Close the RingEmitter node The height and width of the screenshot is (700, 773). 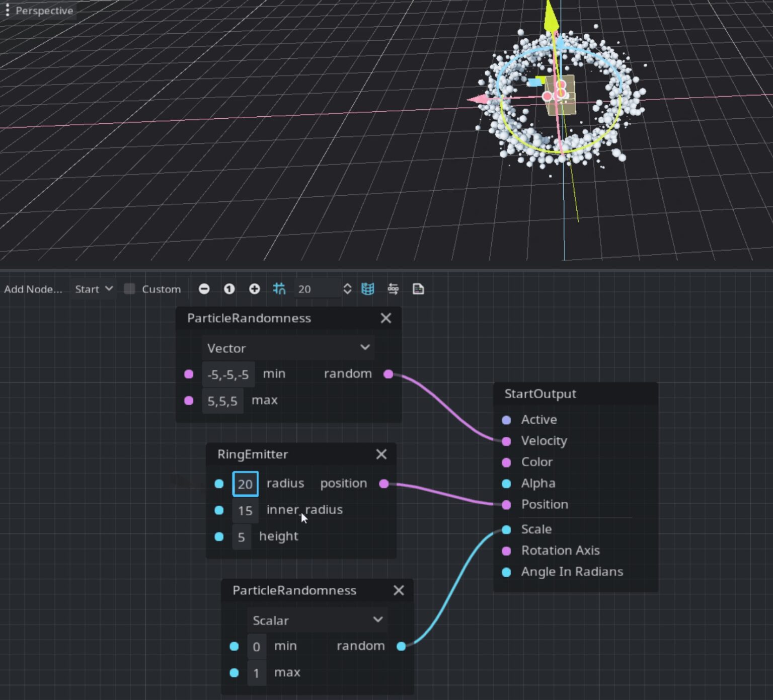(x=381, y=454)
